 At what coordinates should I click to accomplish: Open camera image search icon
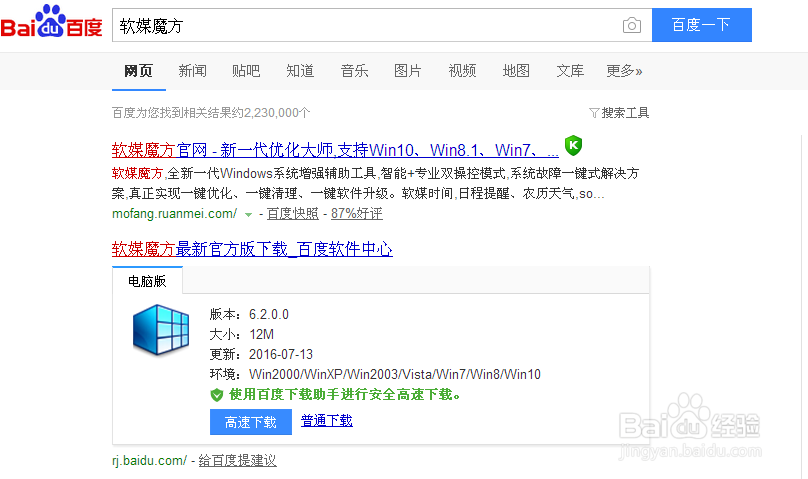(x=632, y=25)
